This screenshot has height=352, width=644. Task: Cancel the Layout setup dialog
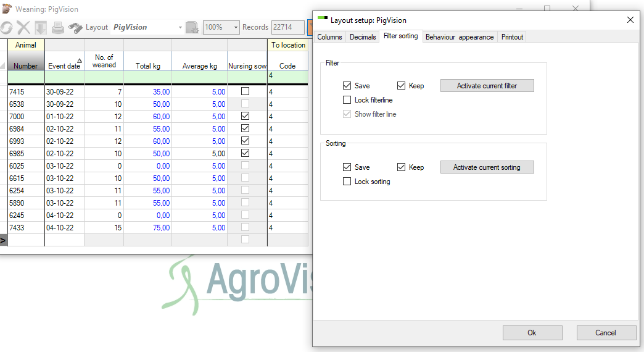pyautogui.click(x=606, y=333)
